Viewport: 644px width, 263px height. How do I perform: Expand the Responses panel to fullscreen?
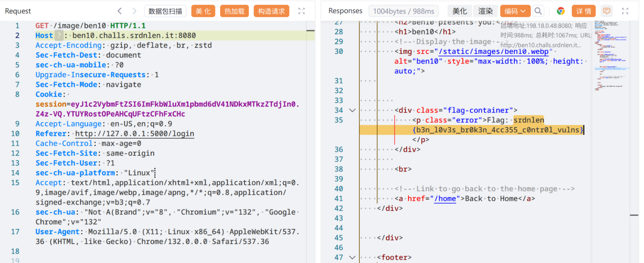pyautogui.click(x=625, y=11)
